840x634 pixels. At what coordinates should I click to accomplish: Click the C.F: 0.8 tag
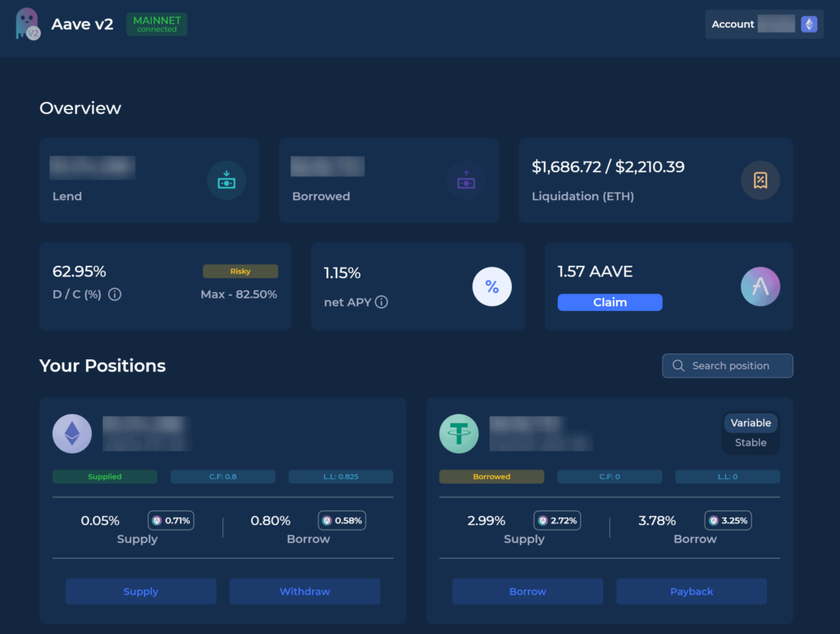pyautogui.click(x=223, y=477)
